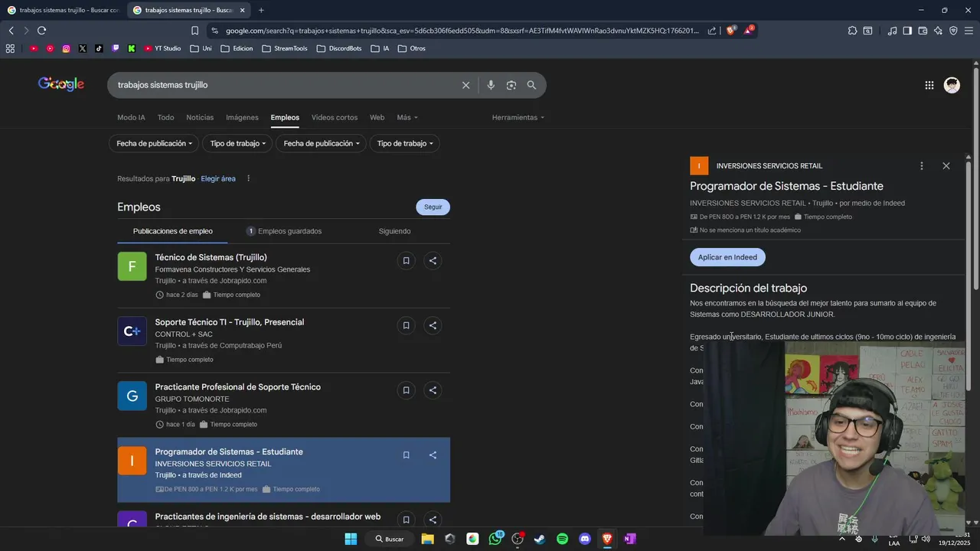Open more options in job detail panel
This screenshot has height=551, width=980.
[921, 166]
